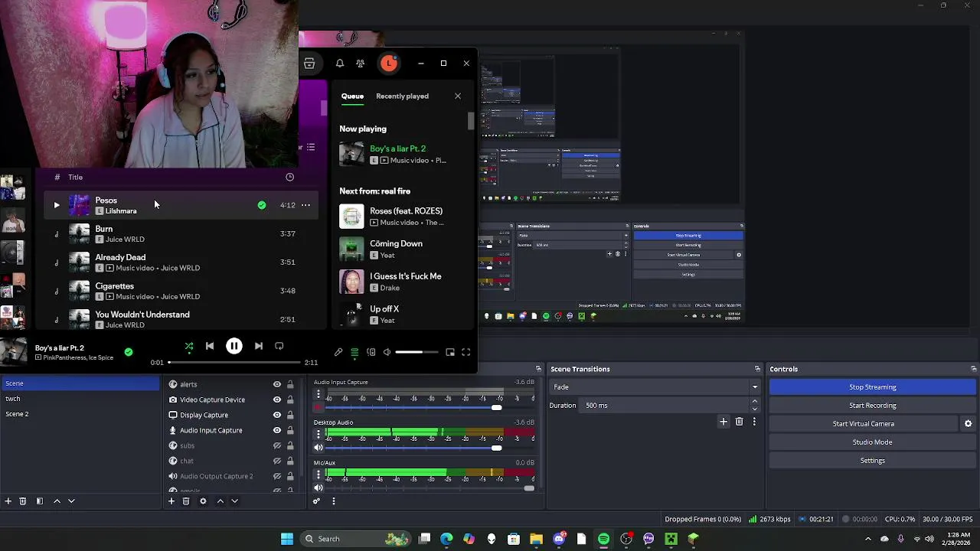Hide the Video Capture Device source
This screenshot has width=980, height=551.
(277, 399)
